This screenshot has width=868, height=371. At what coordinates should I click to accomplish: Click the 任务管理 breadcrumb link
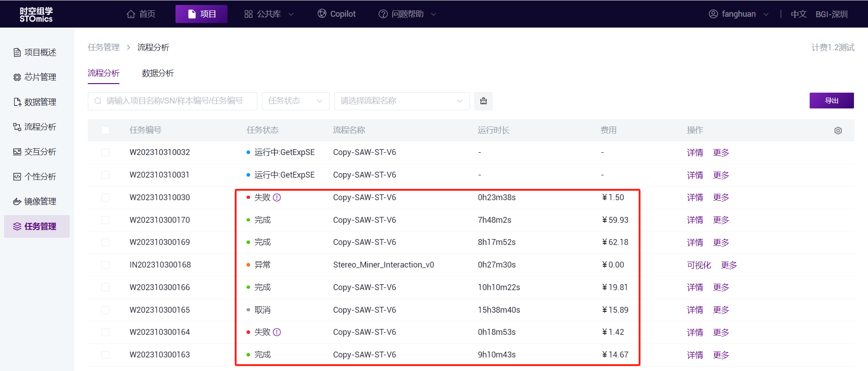pyautogui.click(x=104, y=47)
